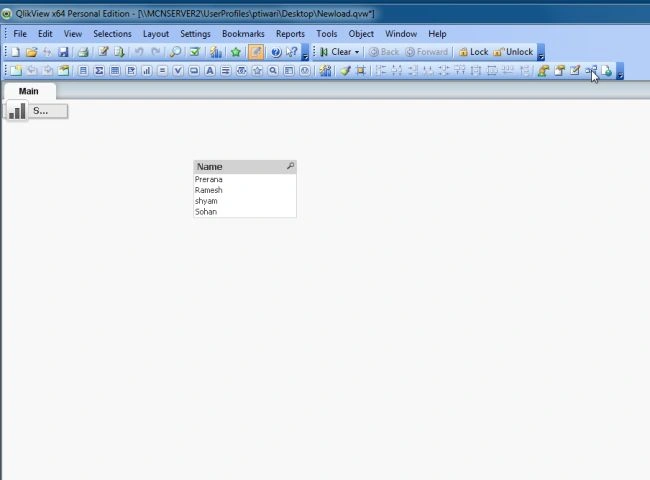Open the Settings menu
The height and width of the screenshot is (480, 650).
(x=195, y=34)
